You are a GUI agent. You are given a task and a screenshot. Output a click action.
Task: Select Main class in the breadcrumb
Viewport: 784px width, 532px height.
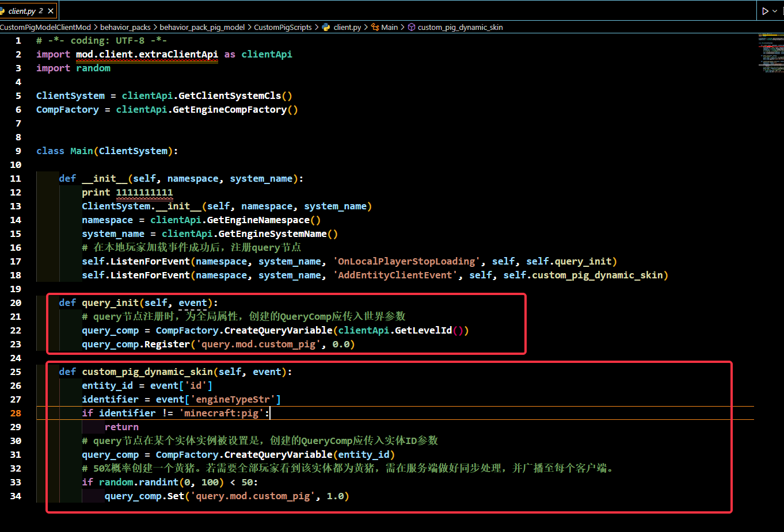tap(389, 27)
